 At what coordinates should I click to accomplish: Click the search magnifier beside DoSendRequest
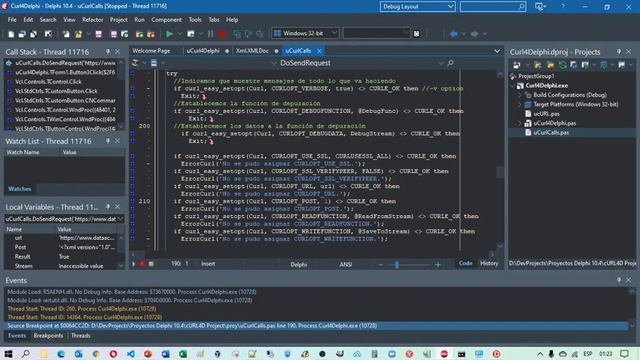point(450,63)
